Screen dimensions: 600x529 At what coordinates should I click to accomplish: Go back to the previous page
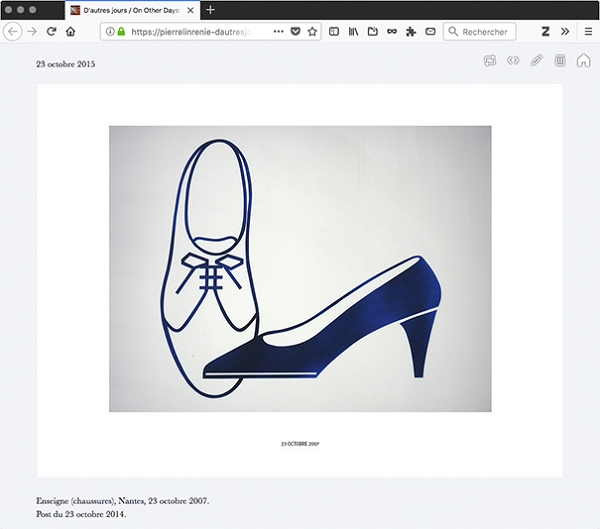pyautogui.click(x=13, y=31)
